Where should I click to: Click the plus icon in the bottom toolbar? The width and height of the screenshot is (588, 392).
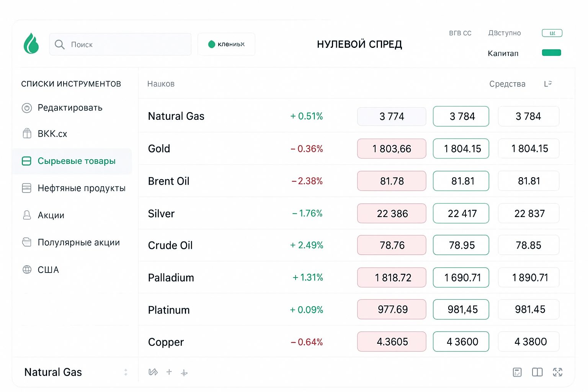click(x=169, y=372)
